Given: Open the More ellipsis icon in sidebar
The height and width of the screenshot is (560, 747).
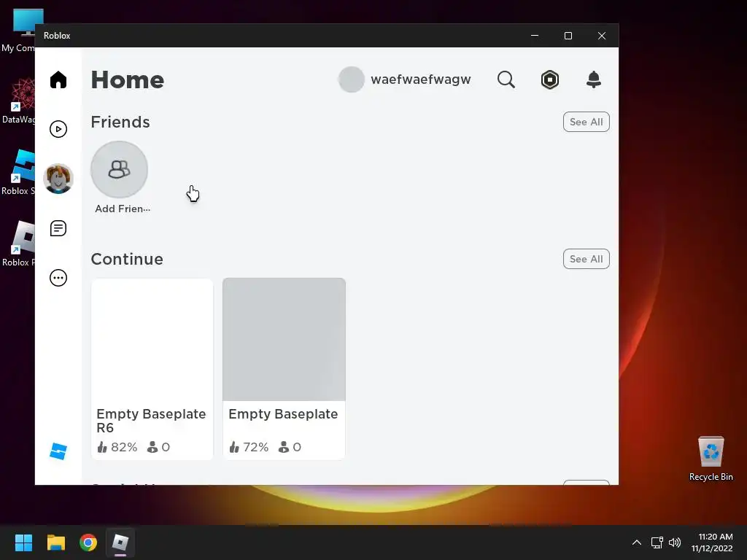Looking at the screenshot, I should (58, 278).
